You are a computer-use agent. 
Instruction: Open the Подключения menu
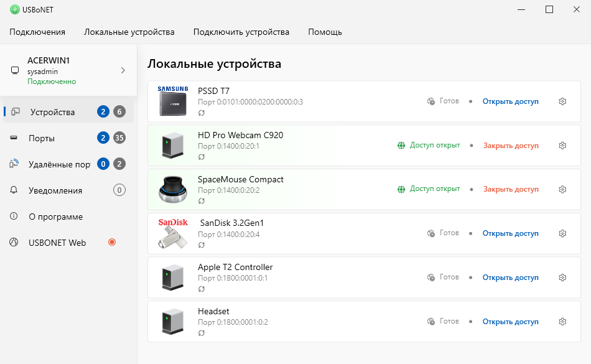37,32
